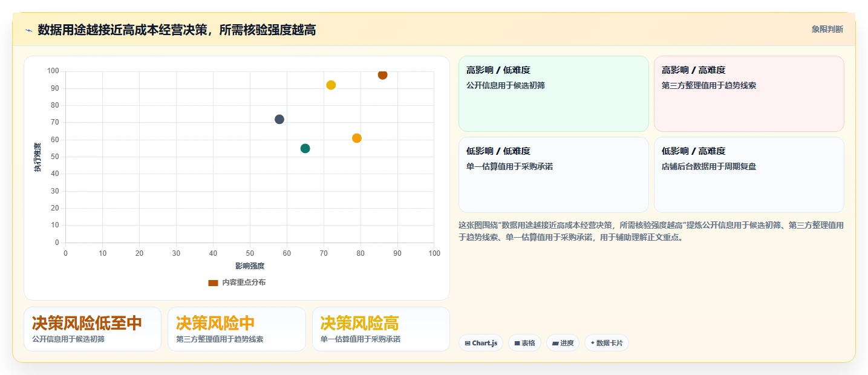Click the 影响强度 x-axis title

tap(250, 266)
